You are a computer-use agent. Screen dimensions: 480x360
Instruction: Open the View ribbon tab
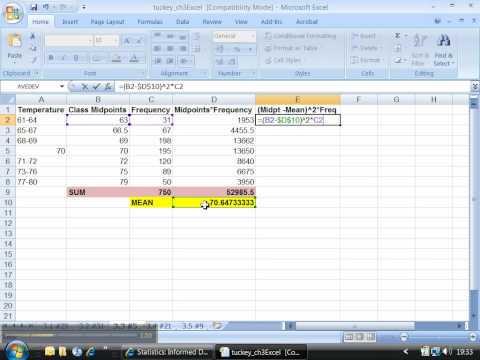241,22
